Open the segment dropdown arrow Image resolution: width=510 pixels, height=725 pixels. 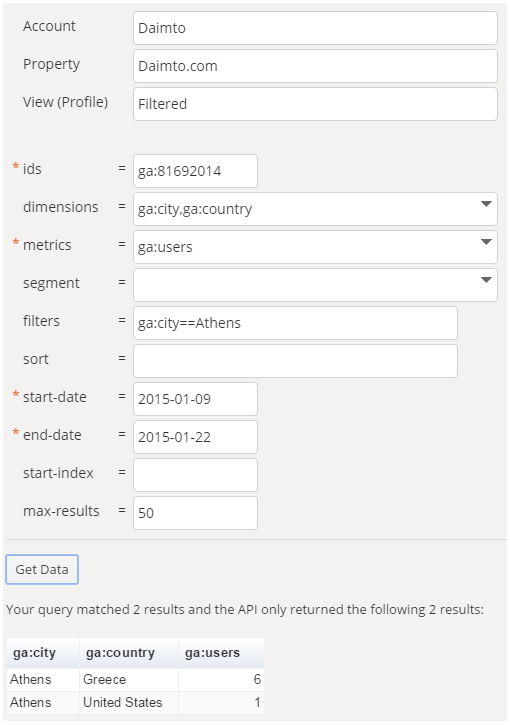485,280
